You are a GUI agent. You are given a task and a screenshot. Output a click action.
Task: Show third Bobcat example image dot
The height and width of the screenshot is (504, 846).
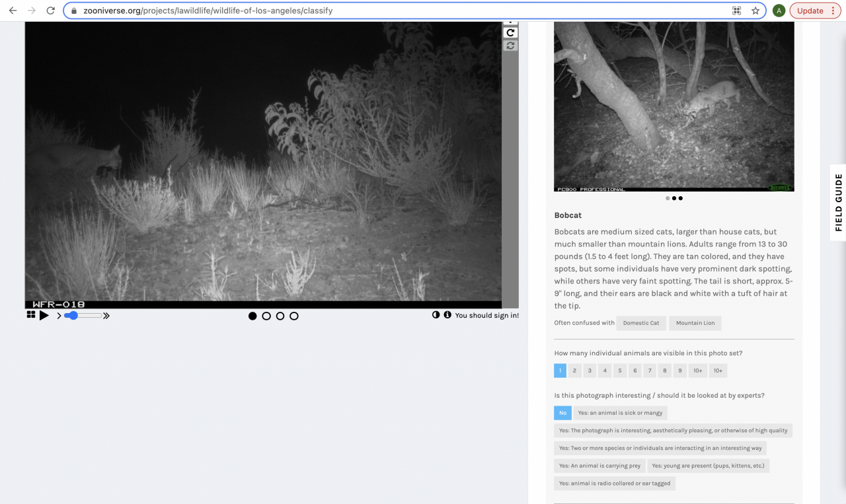coord(681,198)
